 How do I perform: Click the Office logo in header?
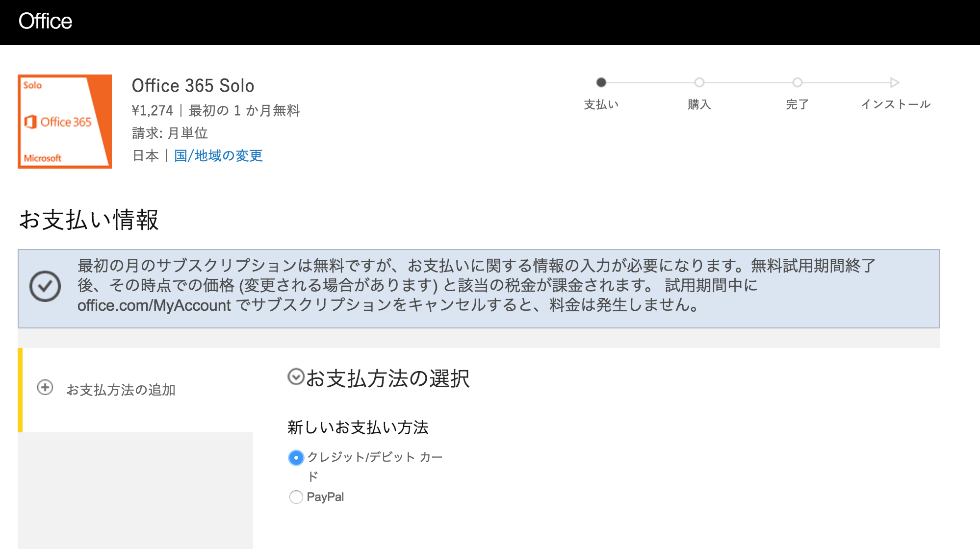tap(45, 21)
